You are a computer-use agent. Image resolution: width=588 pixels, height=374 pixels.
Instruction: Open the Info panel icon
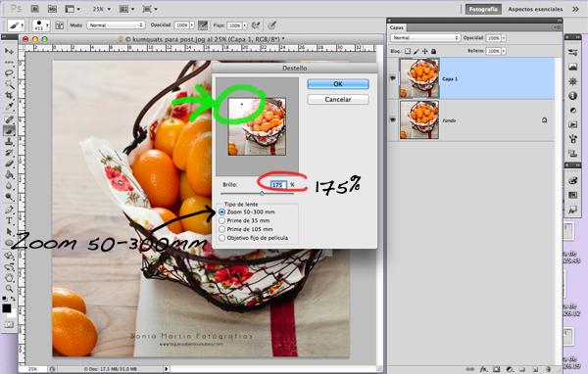click(x=572, y=96)
